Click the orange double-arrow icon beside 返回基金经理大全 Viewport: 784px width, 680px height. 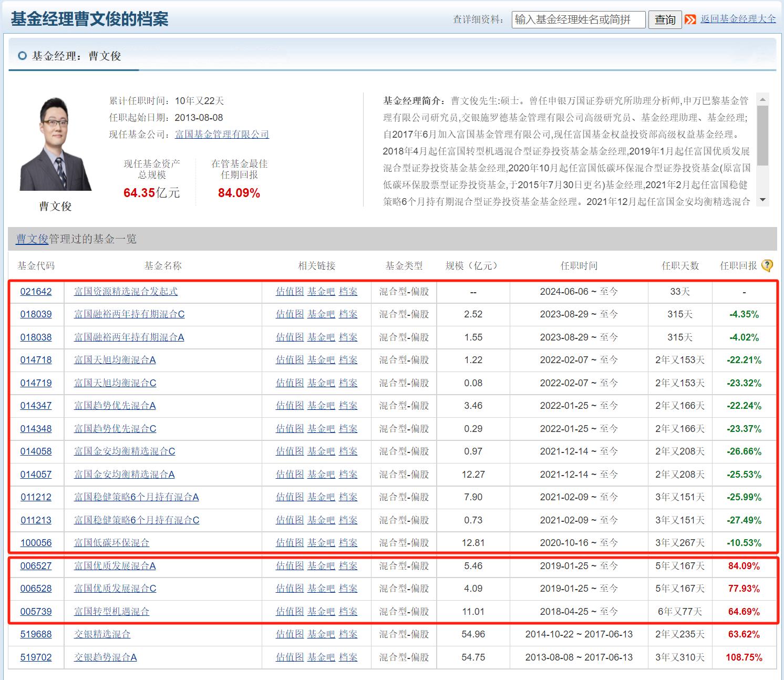pyautogui.click(x=690, y=19)
